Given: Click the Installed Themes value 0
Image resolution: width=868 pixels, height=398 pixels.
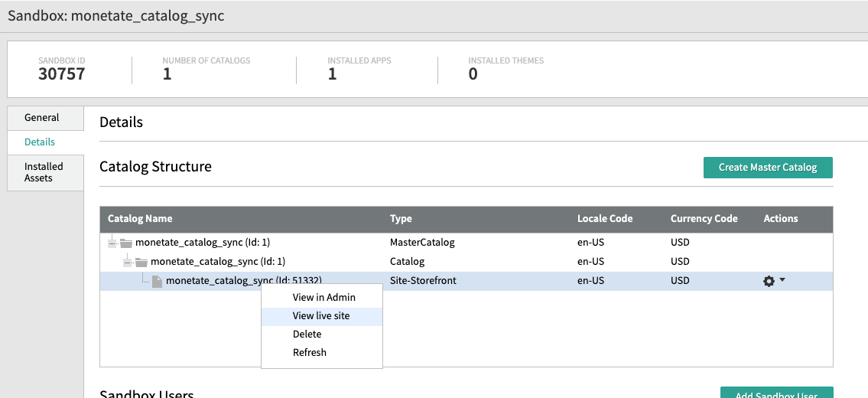Looking at the screenshot, I should click(x=473, y=74).
